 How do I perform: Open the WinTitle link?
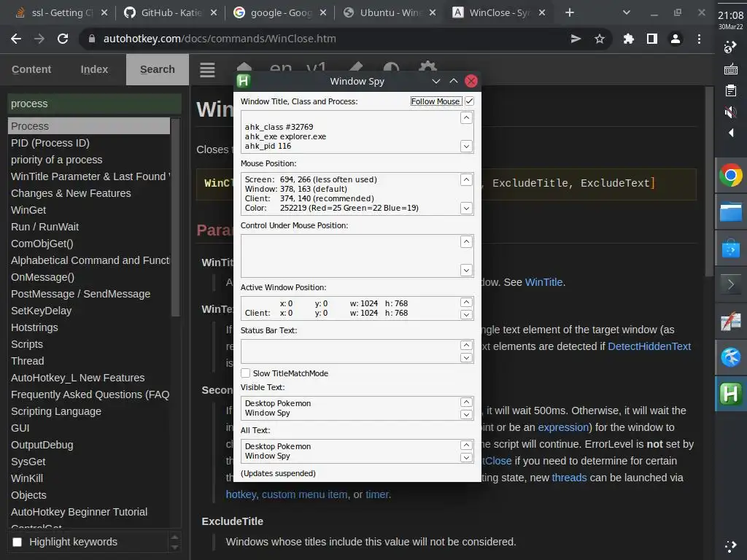coord(543,282)
